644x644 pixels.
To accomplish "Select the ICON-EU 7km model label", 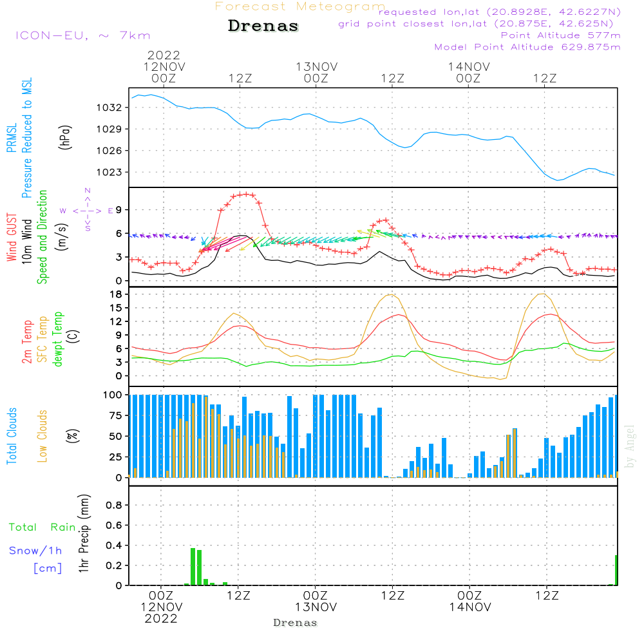I will [x=83, y=35].
